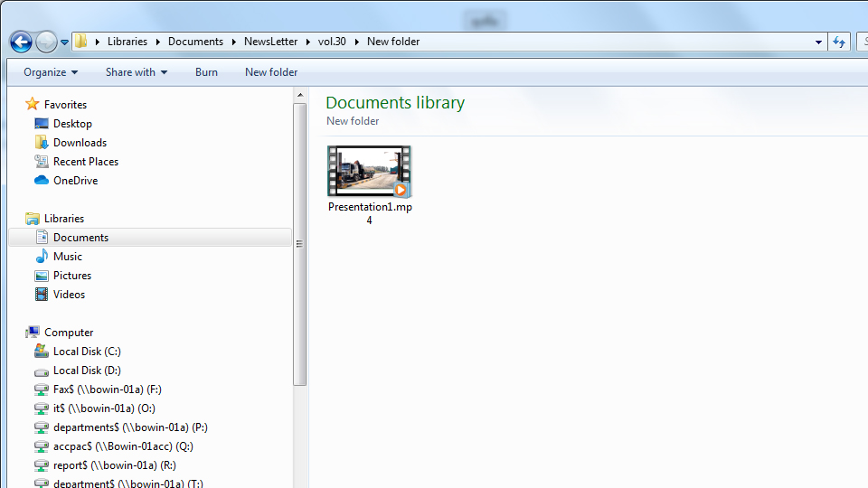Select the OneDrive cloud icon
Viewport: 868px width, 488px height.
click(x=42, y=181)
